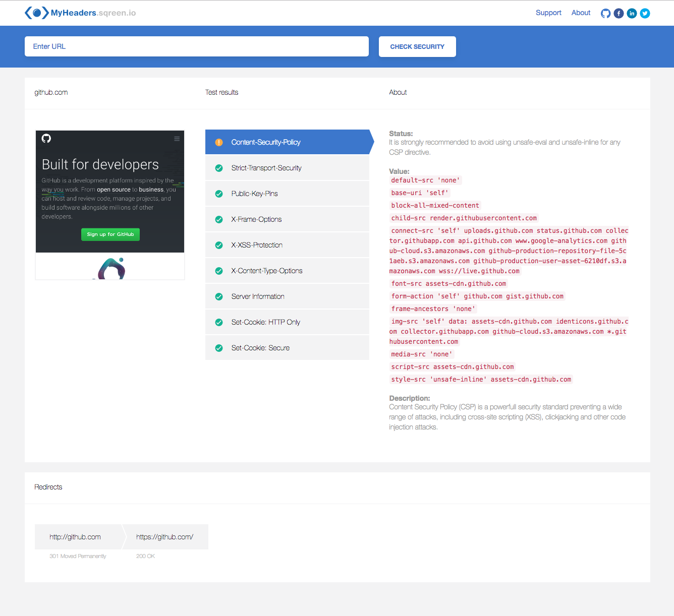Click the Support link
The width and height of the screenshot is (674, 616).
point(548,13)
